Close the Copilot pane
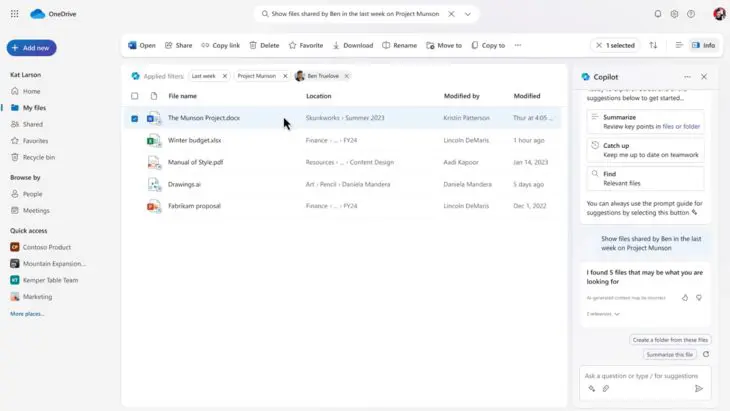730x411 pixels. (x=704, y=77)
